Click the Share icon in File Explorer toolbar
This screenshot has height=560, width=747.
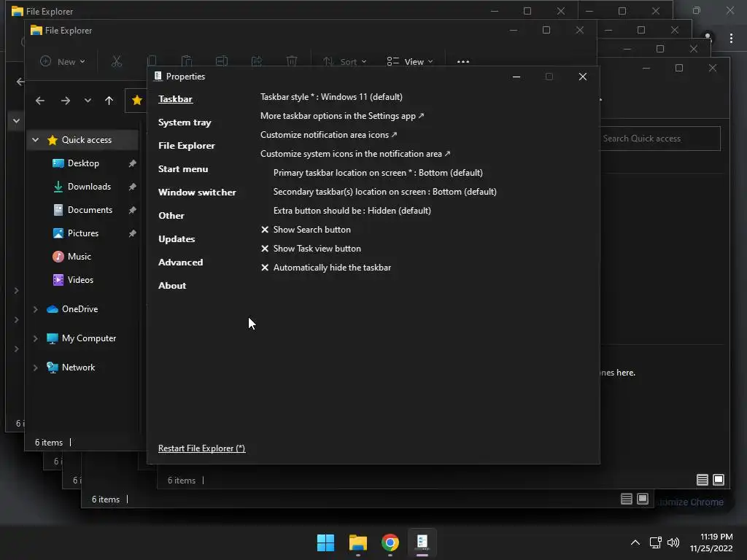[257, 61]
